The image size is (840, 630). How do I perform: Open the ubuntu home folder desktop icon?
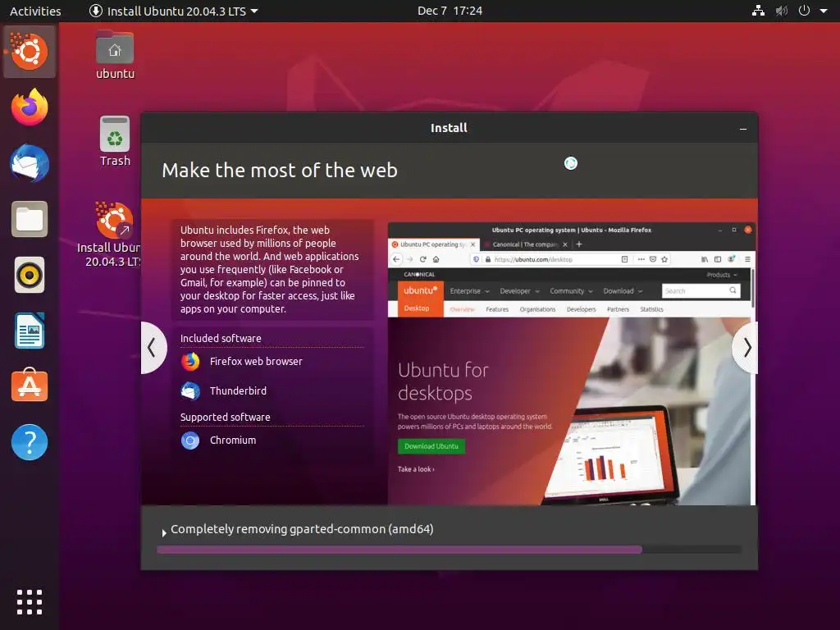click(x=115, y=55)
